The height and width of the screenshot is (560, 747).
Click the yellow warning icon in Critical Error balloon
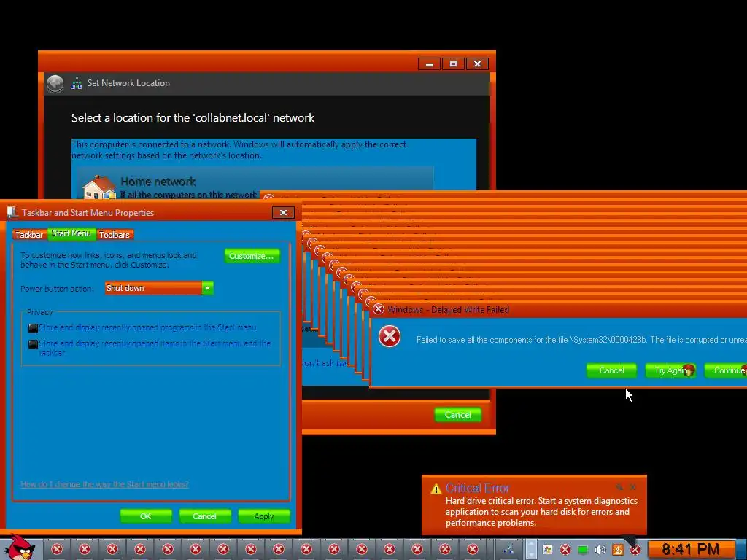pyautogui.click(x=436, y=489)
